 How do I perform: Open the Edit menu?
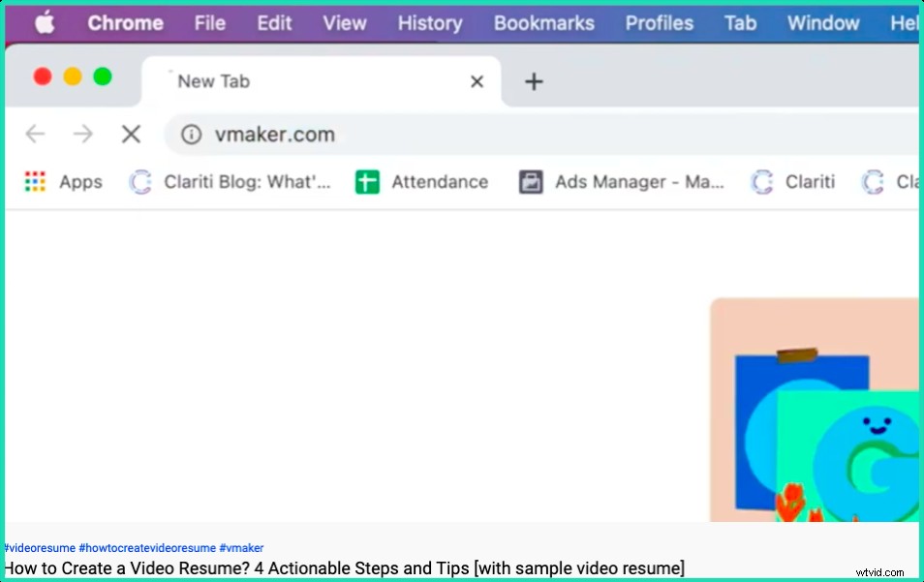[x=274, y=23]
